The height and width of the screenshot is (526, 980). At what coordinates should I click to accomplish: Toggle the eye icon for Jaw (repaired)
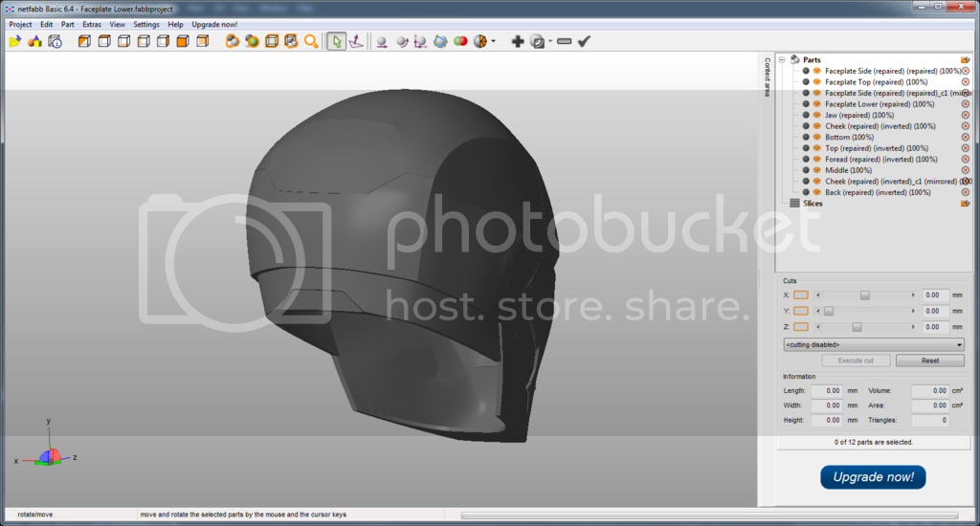tap(817, 115)
